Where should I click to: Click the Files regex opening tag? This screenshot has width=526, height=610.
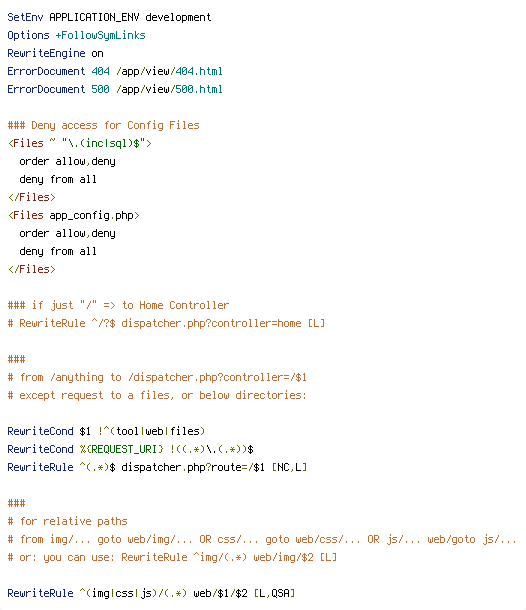pos(80,143)
